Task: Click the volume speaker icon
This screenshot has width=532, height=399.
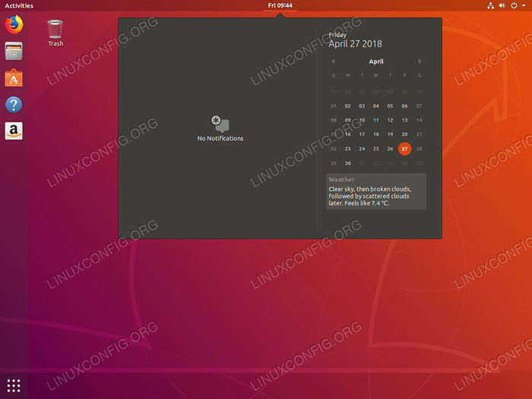Action: pos(502,5)
